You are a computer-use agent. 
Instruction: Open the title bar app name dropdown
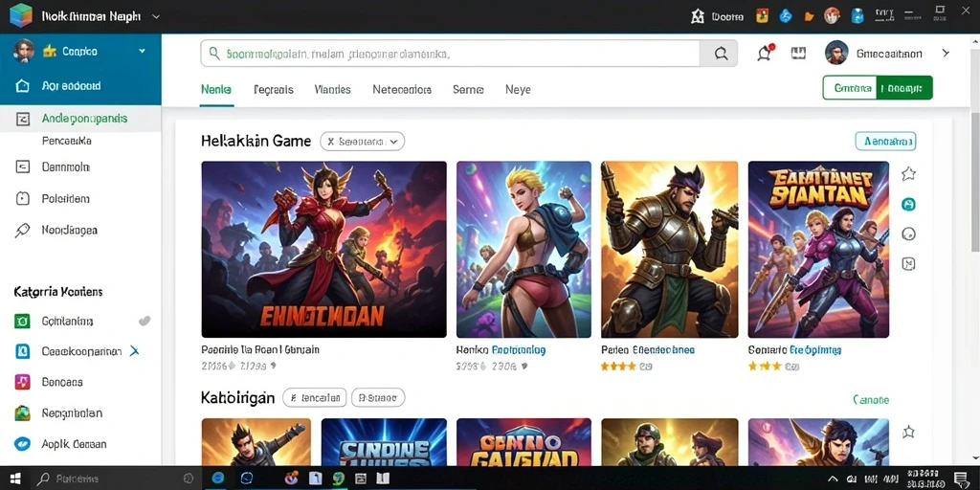[156, 17]
